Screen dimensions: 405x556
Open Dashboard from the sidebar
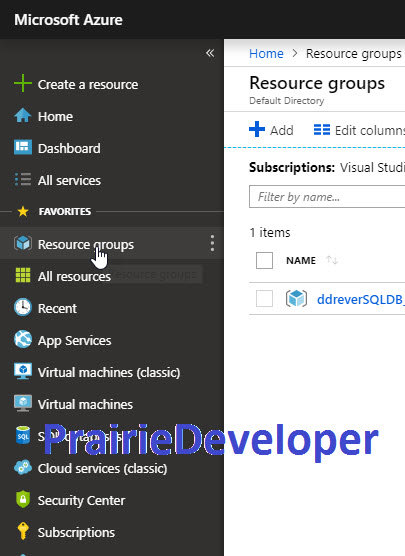69,148
